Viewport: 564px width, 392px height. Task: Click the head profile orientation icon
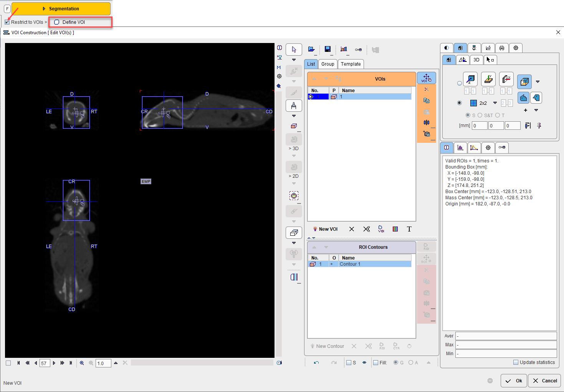(536, 98)
